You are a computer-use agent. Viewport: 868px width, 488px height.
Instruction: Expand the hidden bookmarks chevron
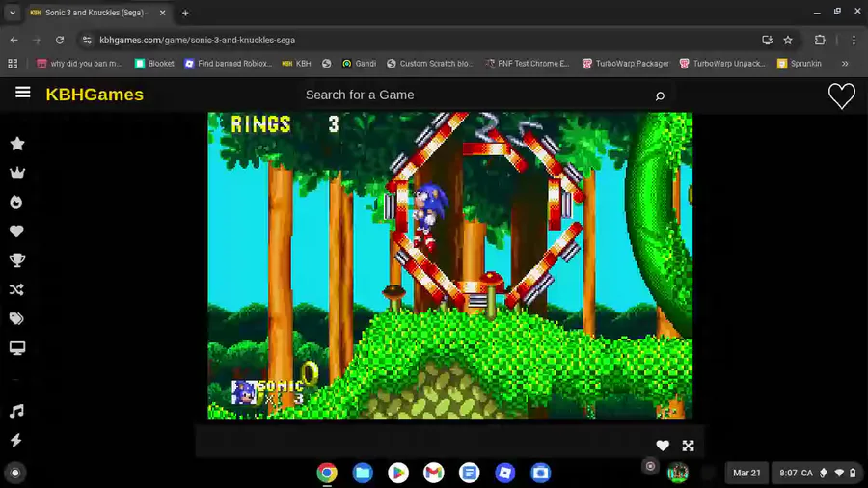coord(845,64)
